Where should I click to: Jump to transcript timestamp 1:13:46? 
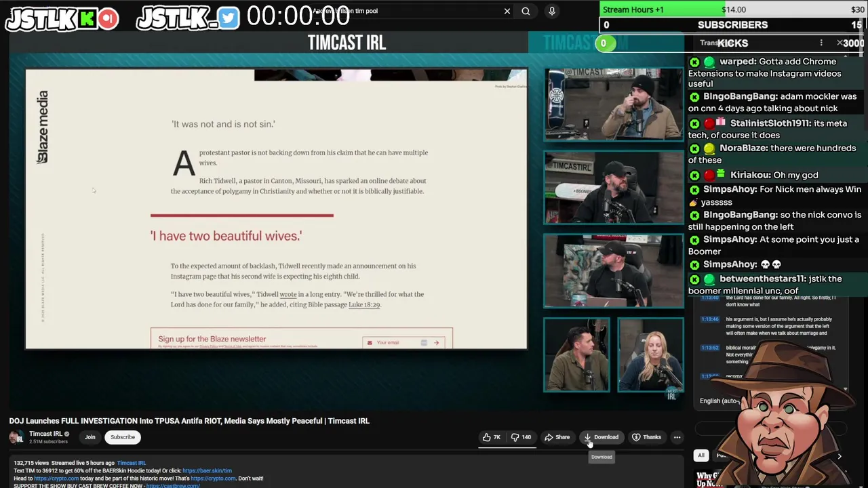[710, 319]
